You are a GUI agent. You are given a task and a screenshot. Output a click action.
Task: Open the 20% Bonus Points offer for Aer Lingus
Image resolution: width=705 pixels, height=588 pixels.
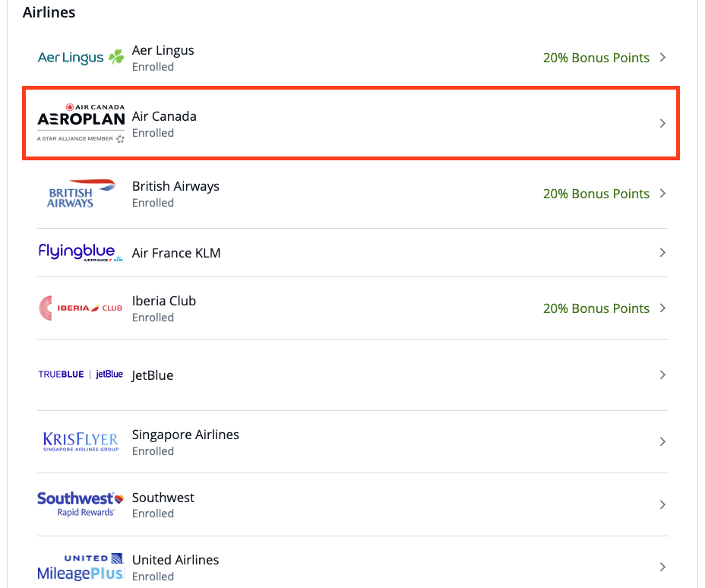(x=596, y=57)
